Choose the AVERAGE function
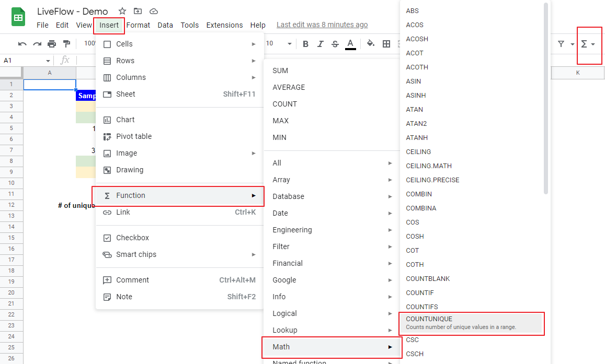Screen dimensions: 605x364 (332, 87)
